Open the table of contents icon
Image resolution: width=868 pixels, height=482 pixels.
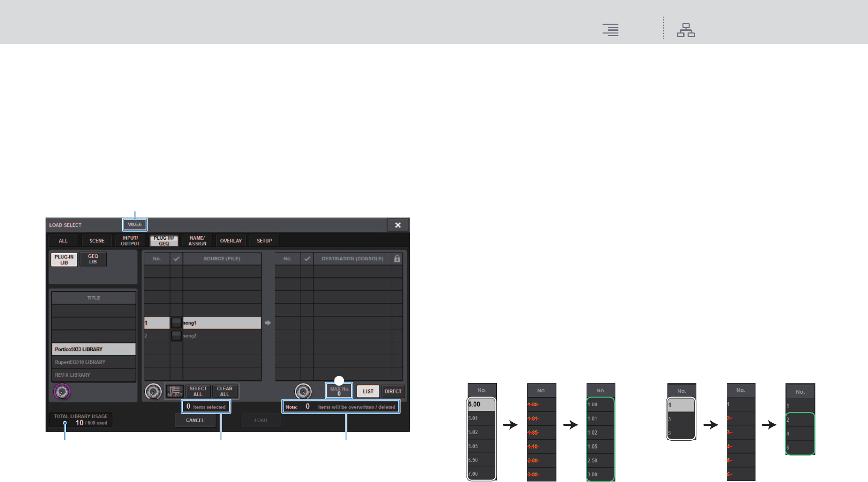[611, 30]
